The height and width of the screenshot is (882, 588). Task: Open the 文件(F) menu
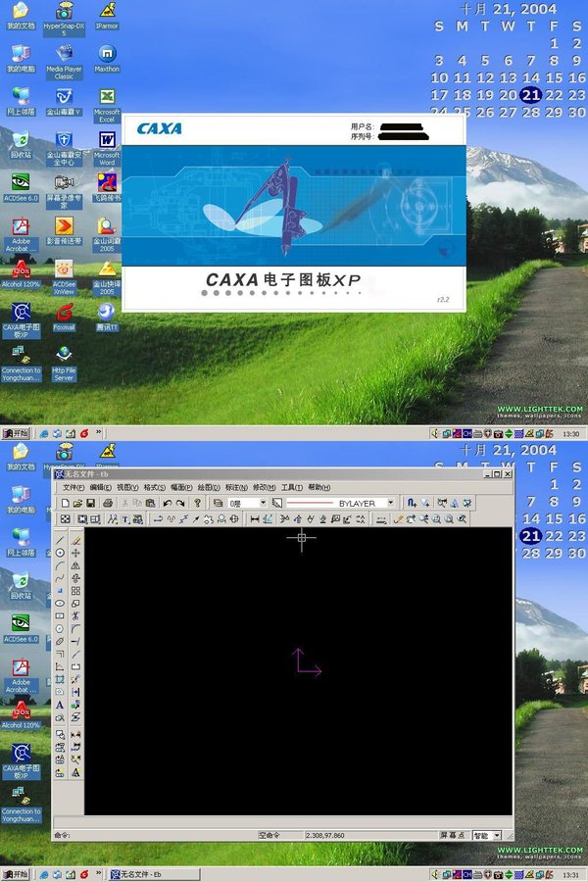click(x=73, y=487)
